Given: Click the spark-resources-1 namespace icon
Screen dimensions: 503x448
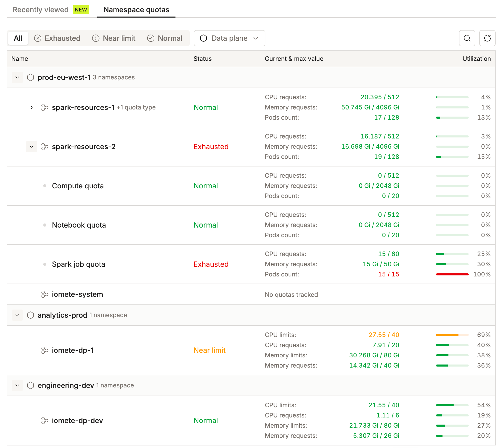Looking at the screenshot, I should (45, 107).
